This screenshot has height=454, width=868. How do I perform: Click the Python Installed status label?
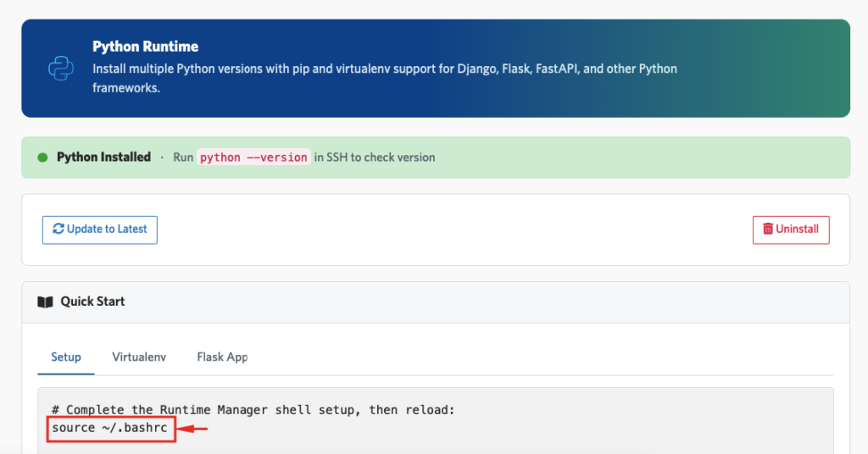pyautogui.click(x=103, y=157)
